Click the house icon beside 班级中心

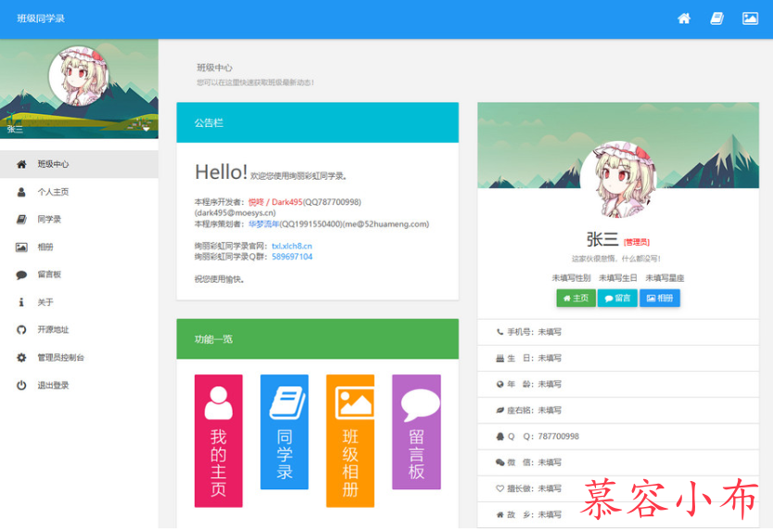21,164
